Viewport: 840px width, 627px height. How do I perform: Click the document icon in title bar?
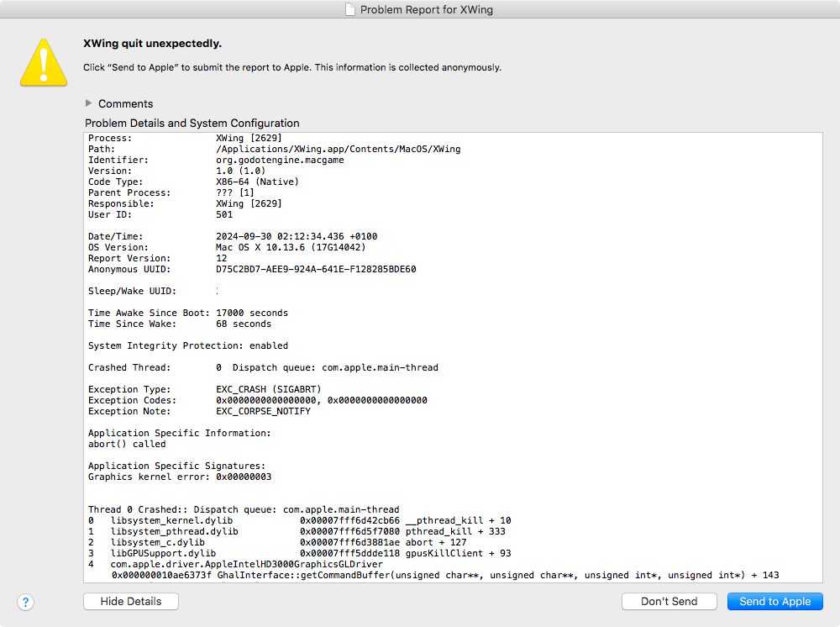pyautogui.click(x=350, y=9)
